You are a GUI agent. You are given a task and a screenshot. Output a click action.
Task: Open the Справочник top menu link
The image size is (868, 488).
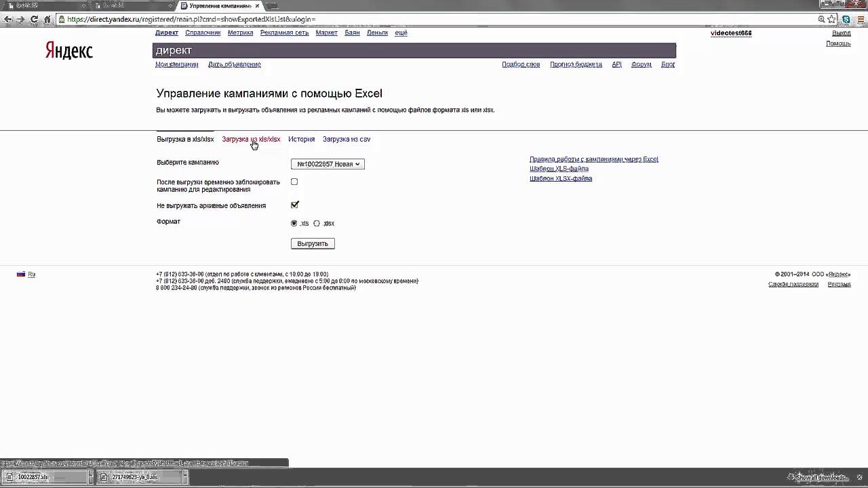coord(203,33)
